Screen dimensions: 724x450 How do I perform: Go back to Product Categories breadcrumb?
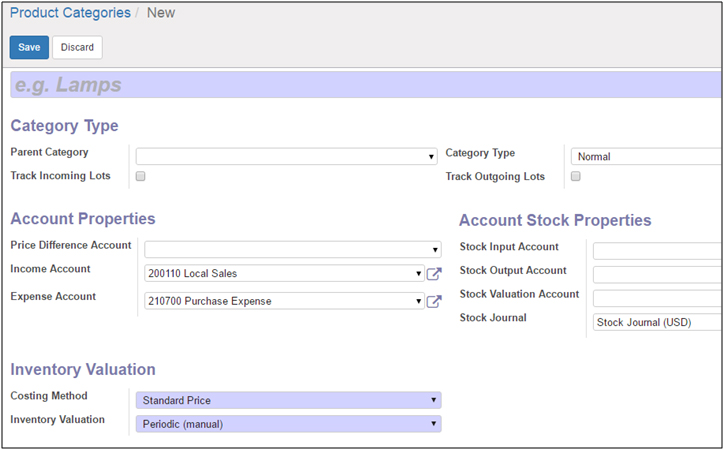pyautogui.click(x=70, y=13)
